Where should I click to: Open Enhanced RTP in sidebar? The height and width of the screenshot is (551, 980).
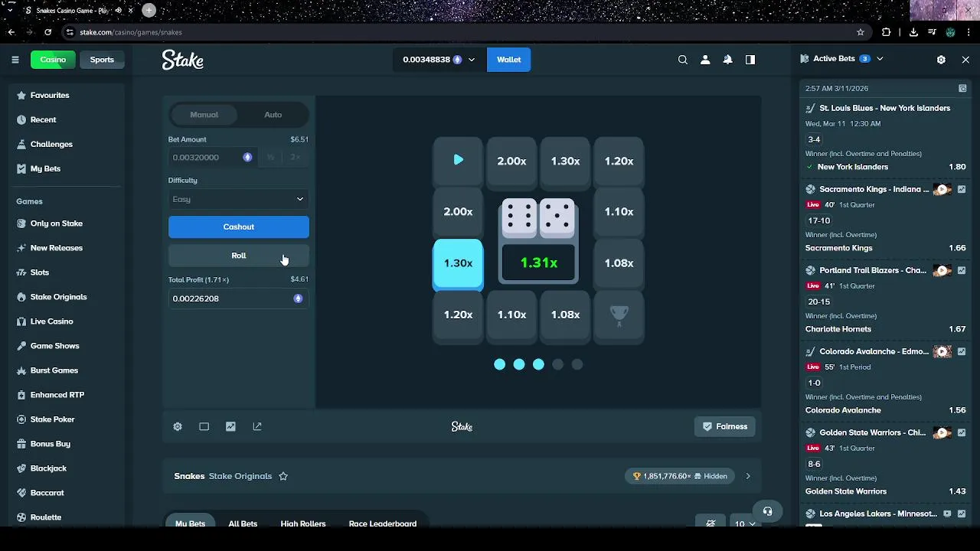click(57, 395)
